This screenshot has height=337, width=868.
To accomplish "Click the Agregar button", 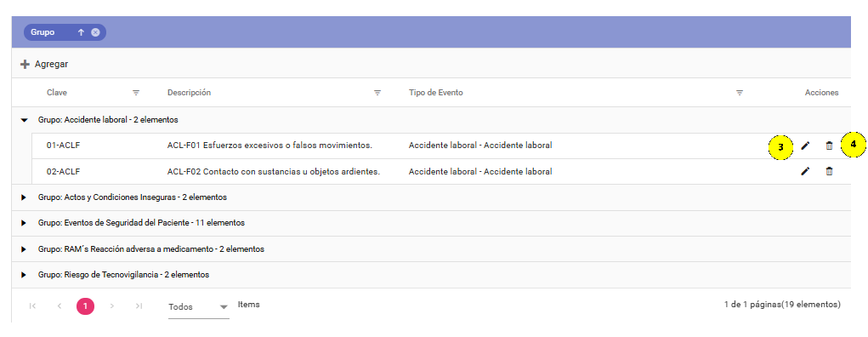I will pyautogui.click(x=44, y=65).
